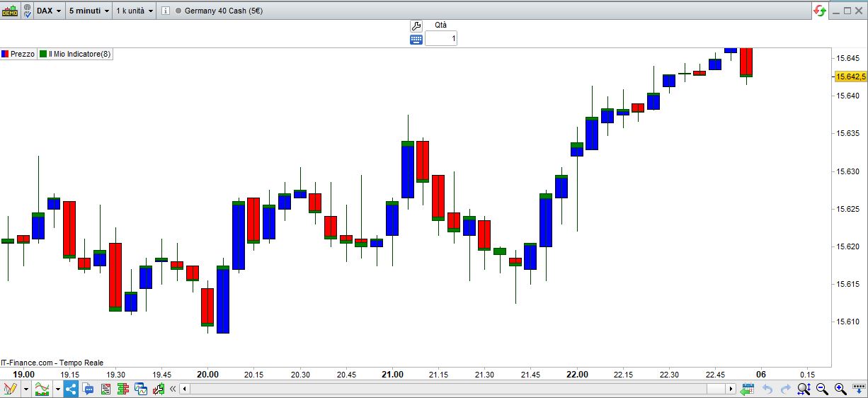868x398 pixels.
Task: Click the 15.642,5 current price tag
Action: pyautogui.click(x=851, y=76)
